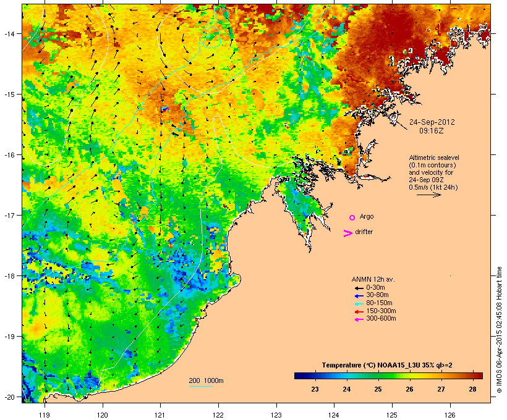The width and height of the screenshot is (507, 420).
Task: Click the red 150-300m arrow in legend
Action: coord(359,312)
